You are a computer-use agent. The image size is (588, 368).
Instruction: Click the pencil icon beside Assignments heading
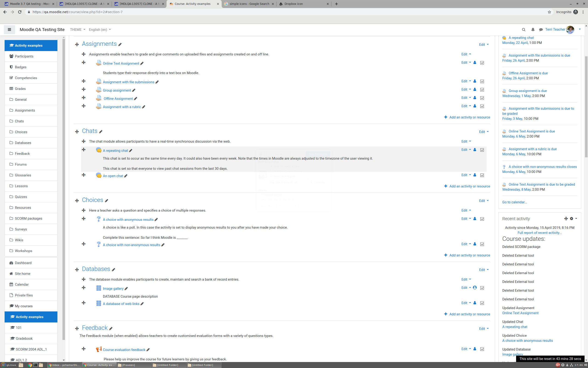[120, 45]
